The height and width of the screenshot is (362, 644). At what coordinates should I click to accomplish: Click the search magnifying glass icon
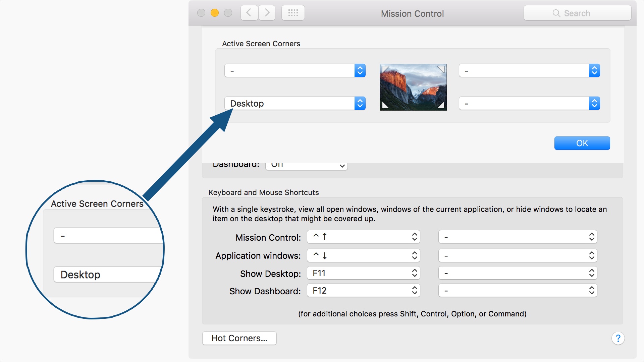(556, 13)
